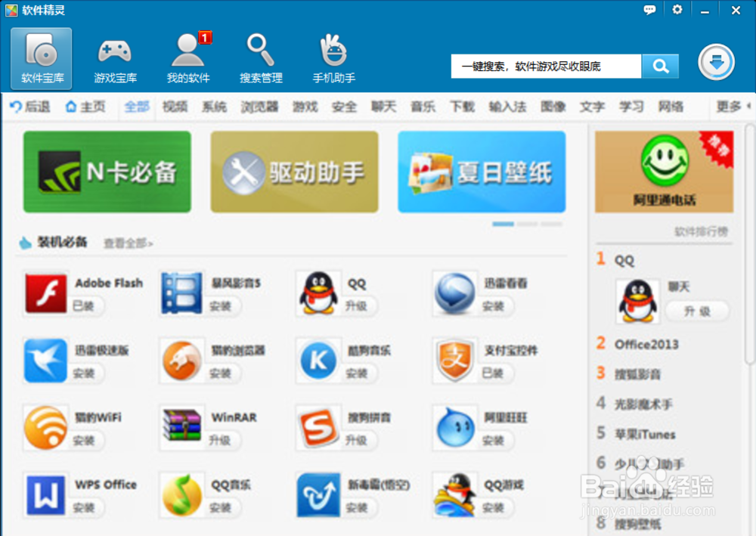Click the 新毒霸(悟空) icon
Screen dimensions: 756x536
(318, 495)
